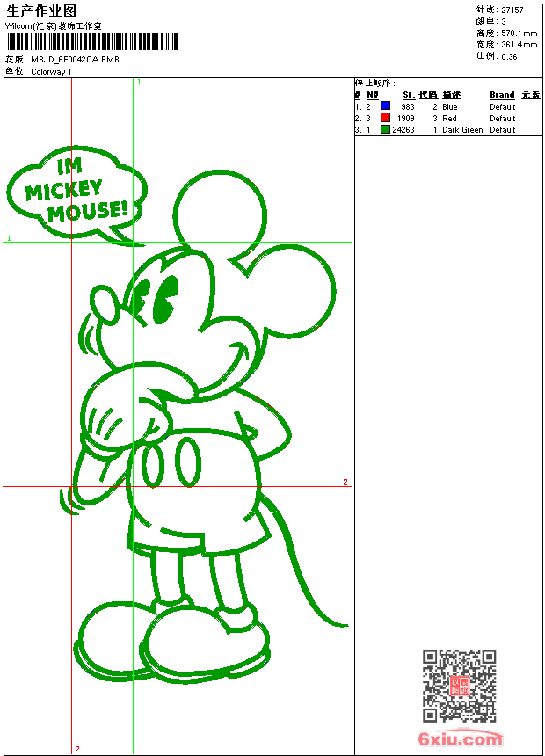Open the 6xiu.com watermark link
This screenshot has width=545, height=756.
click(460, 738)
